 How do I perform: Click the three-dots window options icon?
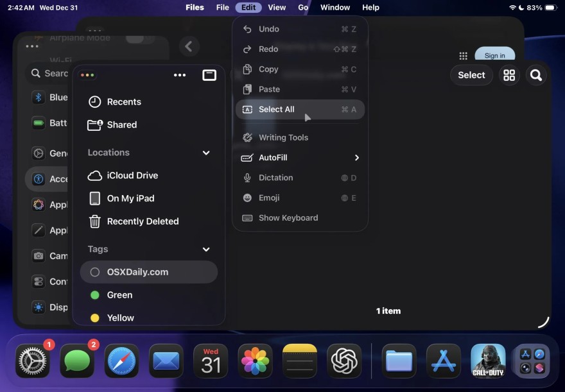coord(180,75)
